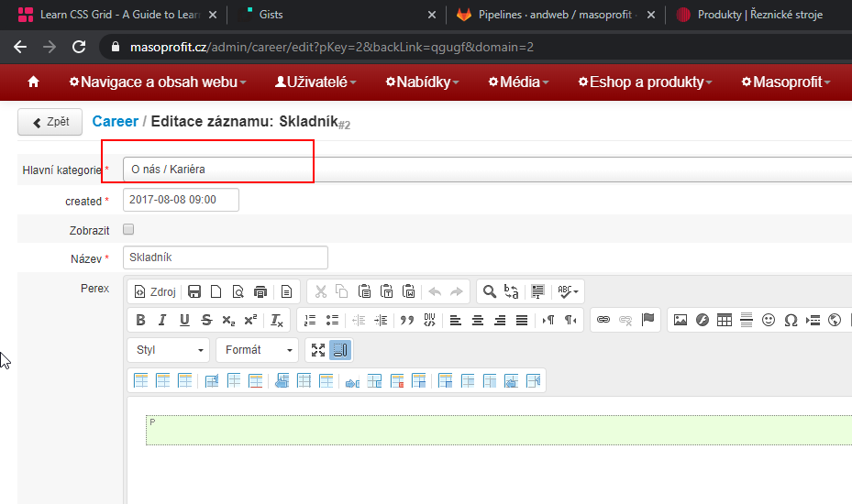Click the Insert Table grid icon
This screenshot has height=504, width=852.
[725, 320]
